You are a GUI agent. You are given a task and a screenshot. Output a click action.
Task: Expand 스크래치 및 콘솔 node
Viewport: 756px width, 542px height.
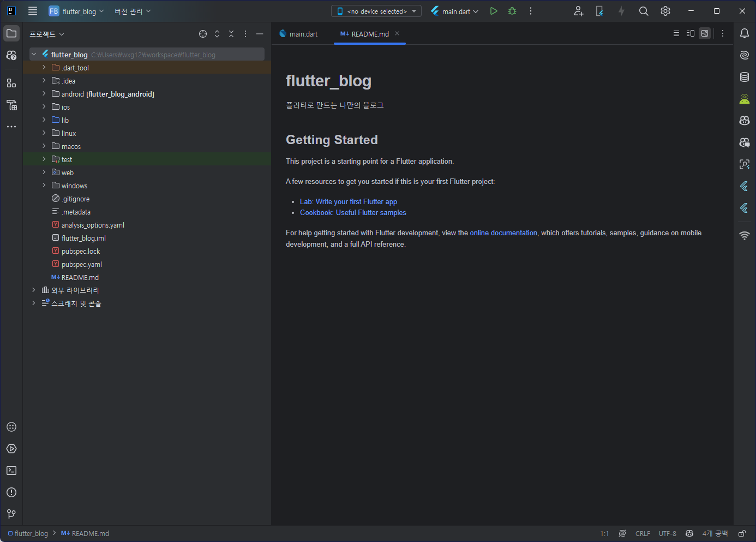click(34, 303)
